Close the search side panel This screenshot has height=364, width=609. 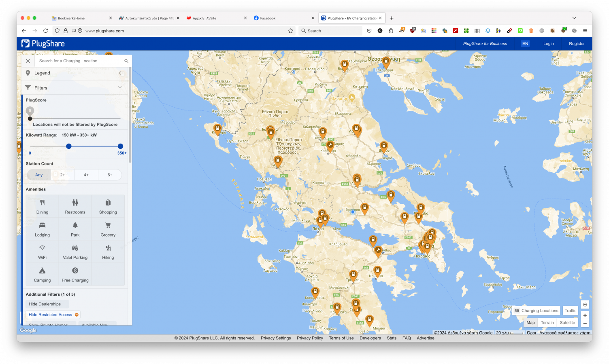(x=28, y=61)
